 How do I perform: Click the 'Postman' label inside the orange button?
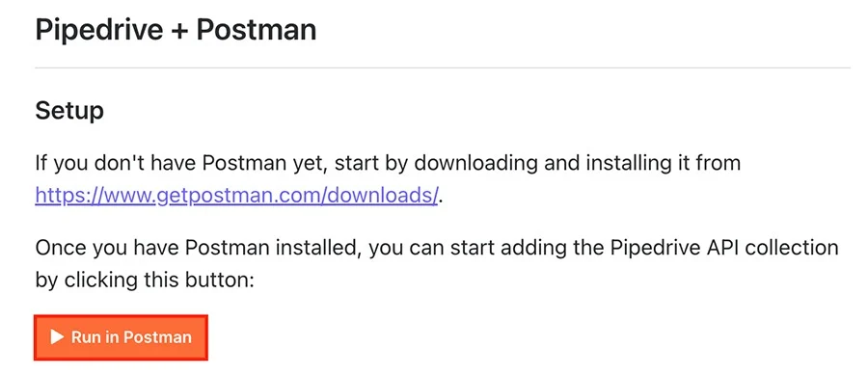click(x=157, y=336)
